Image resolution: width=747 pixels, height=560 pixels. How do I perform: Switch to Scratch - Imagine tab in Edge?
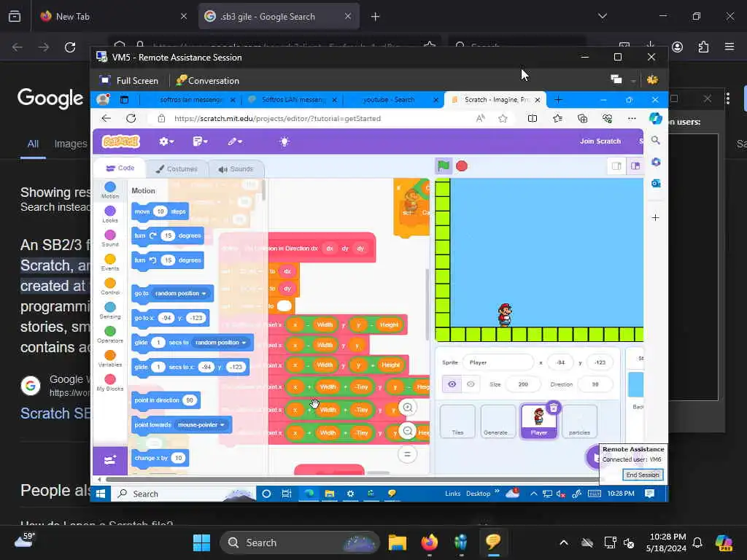[495, 99]
